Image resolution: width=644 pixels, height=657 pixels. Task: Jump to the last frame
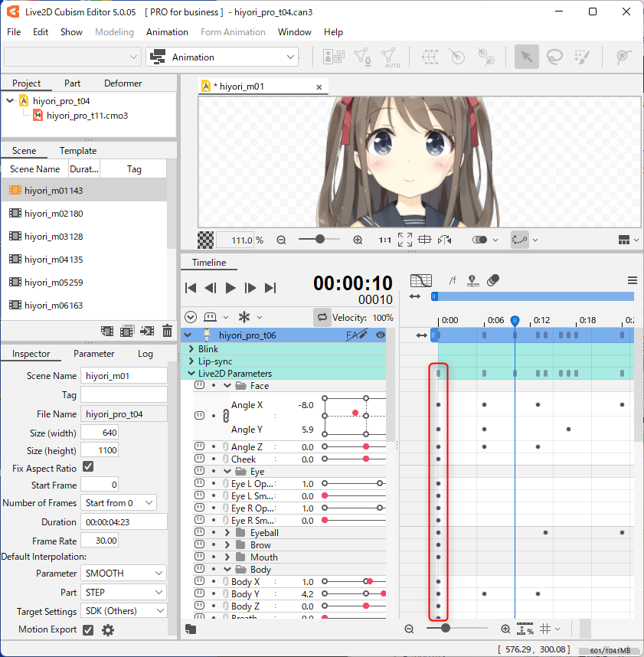point(270,288)
